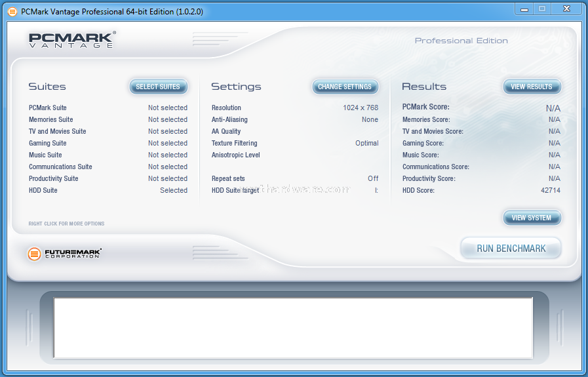Click View Results button
This screenshot has height=377, width=588.
coord(532,87)
